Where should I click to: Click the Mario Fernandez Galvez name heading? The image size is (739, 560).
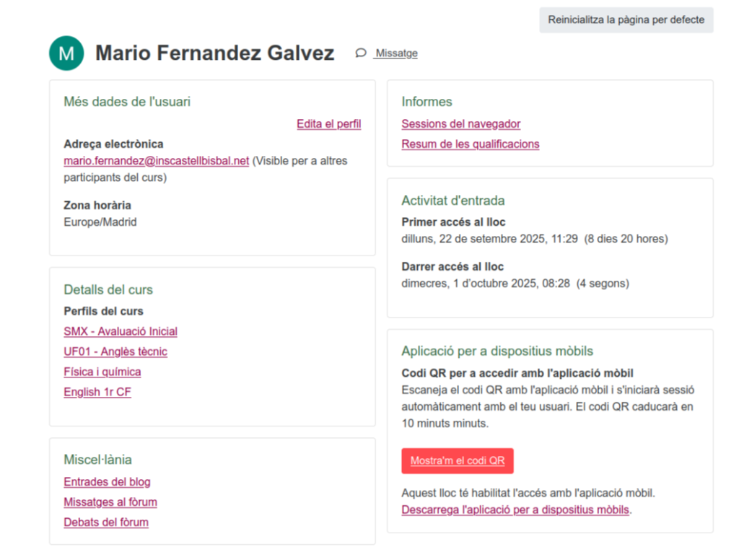[x=214, y=53]
